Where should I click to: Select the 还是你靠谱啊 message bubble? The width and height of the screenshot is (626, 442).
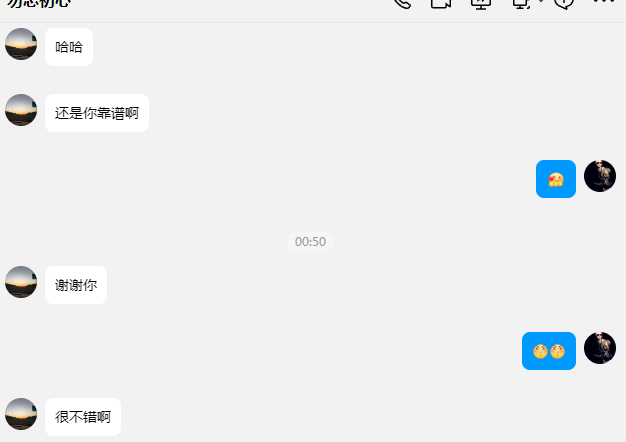click(x=97, y=113)
